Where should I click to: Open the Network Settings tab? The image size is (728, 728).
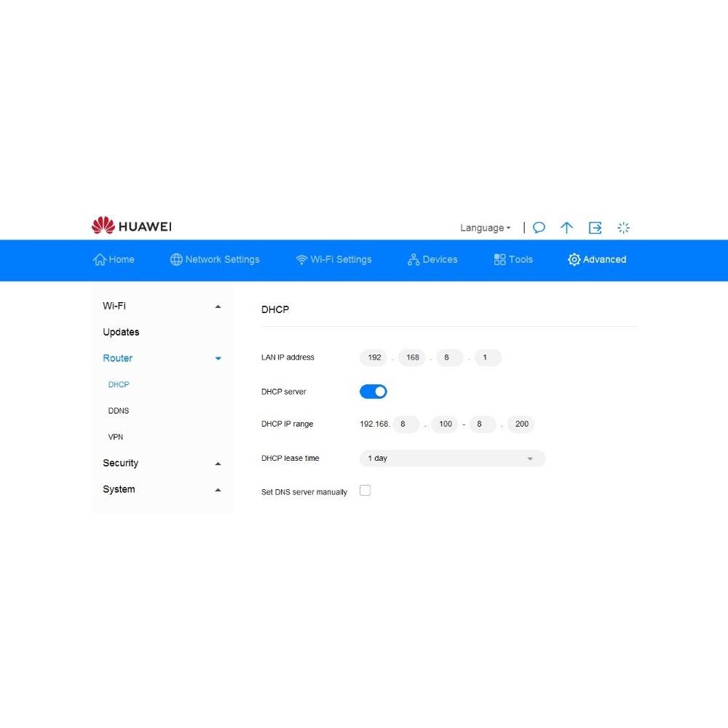point(215,260)
